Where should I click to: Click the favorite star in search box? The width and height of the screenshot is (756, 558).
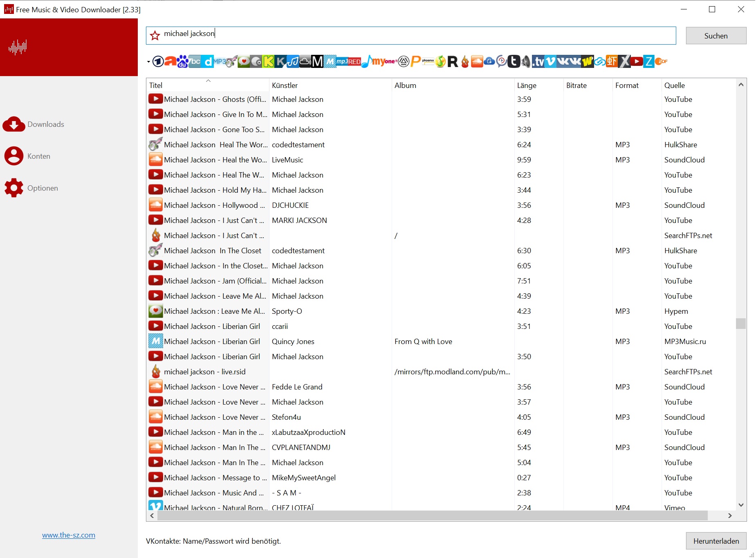click(155, 36)
